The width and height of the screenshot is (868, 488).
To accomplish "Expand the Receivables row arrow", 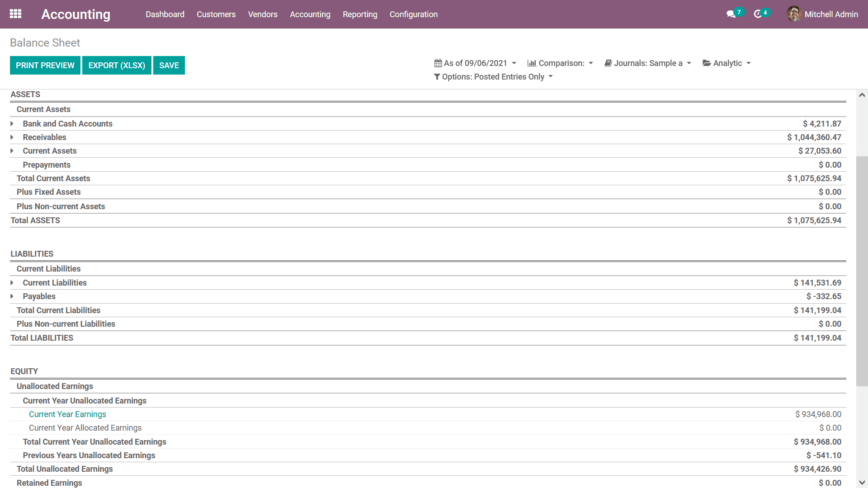I will 12,137.
